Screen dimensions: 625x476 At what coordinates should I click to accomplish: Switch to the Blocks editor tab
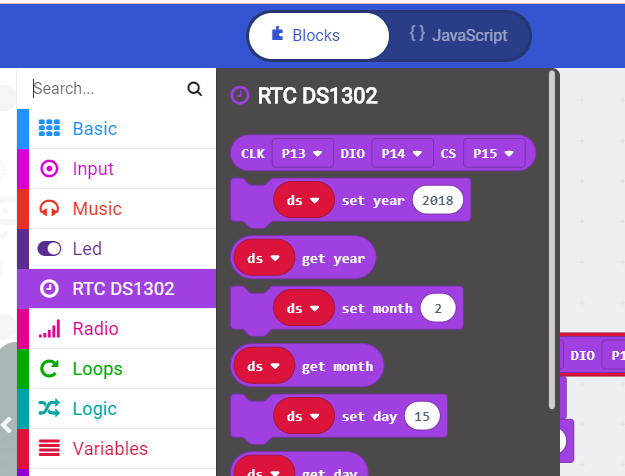318,35
